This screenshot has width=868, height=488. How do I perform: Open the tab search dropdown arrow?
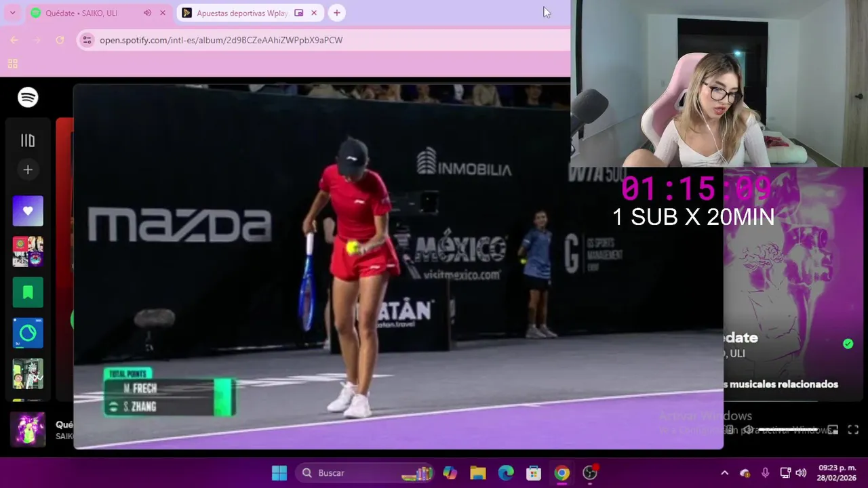(x=12, y=13)
